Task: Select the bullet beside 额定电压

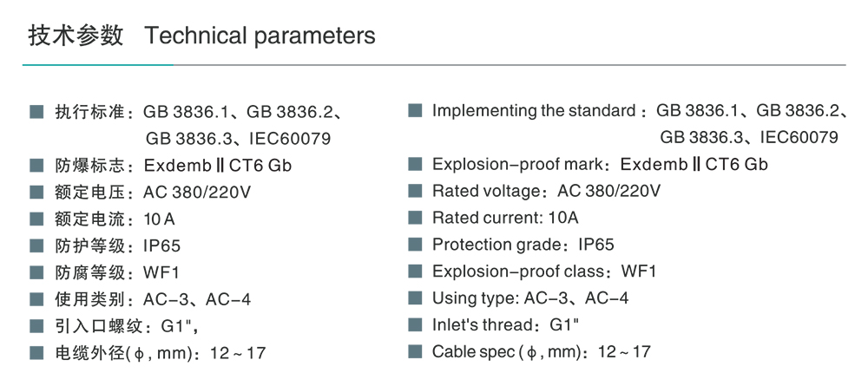Action: pyautogui.click(x=36, y=193)
